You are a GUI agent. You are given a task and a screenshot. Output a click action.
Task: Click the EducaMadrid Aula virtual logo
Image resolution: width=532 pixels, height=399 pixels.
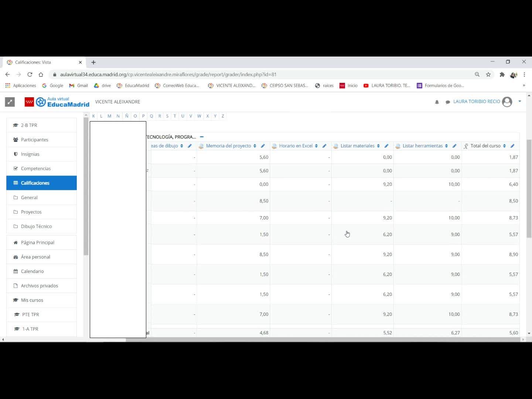(x=57, y=102)
